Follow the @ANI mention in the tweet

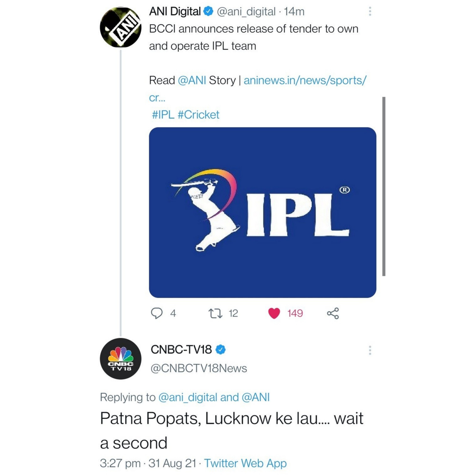[192, 80]
